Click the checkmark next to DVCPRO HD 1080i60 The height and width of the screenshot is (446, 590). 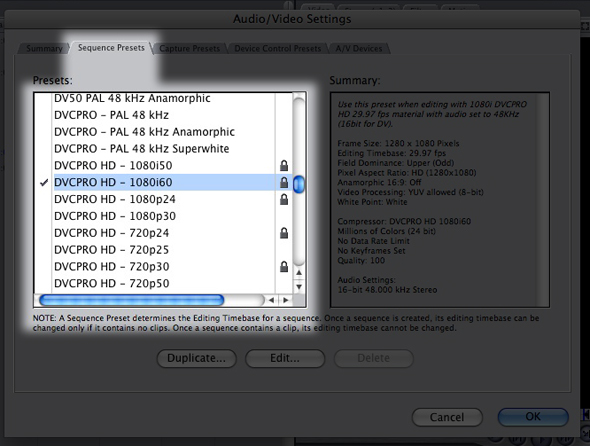(44, 183)
